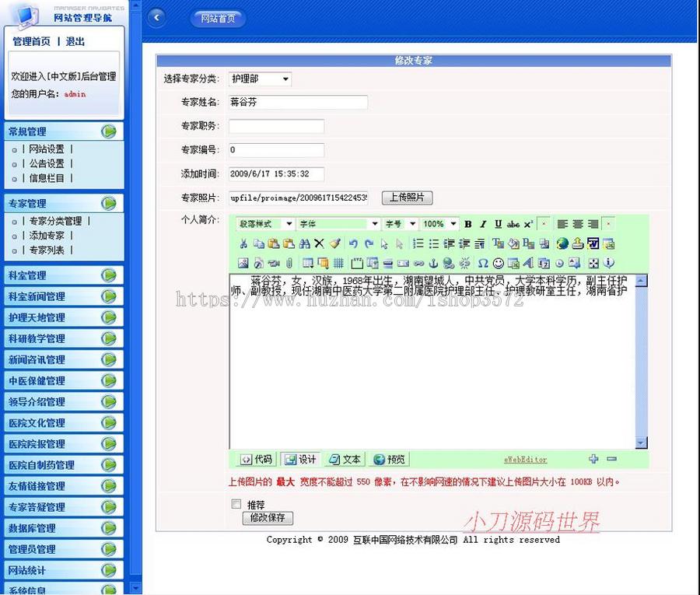Expand 科室新闻管理 sidebar section

coord(64,296)
